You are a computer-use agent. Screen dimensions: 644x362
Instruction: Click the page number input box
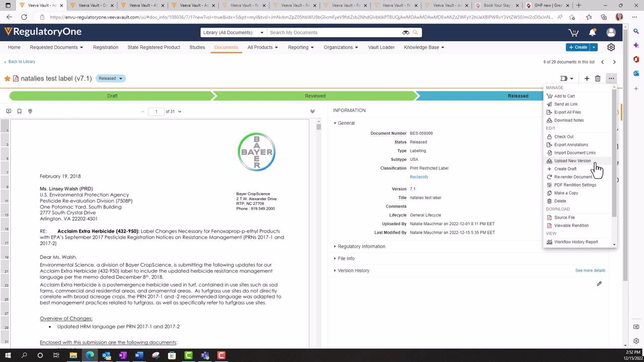click(156, 111)
